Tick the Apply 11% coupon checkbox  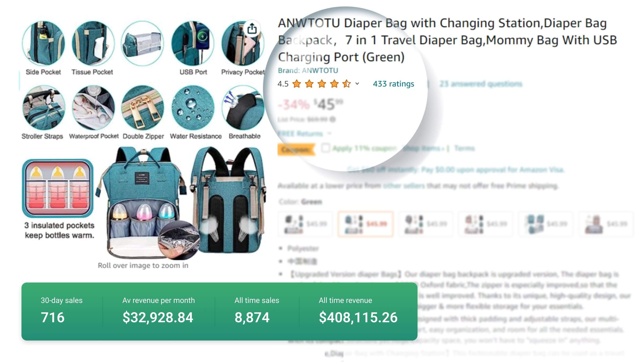tap(325, 148)
